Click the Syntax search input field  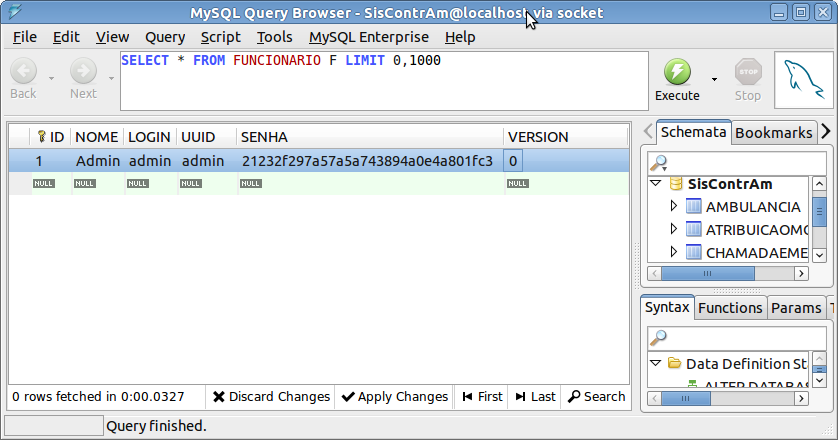[737, 337]
